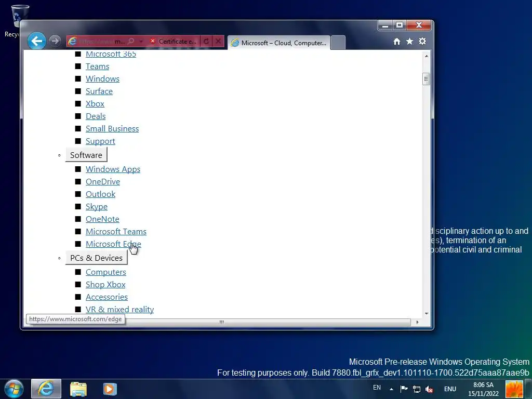The height and width of the screenshot is (399, 532).
Task: Open the taskbar clock showing 8:06 SA
Action: (x=484, y=389)
